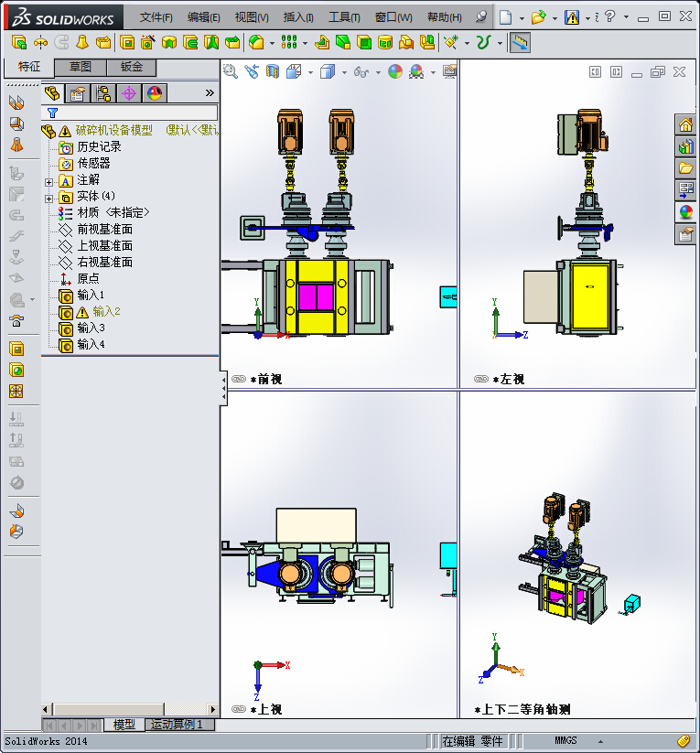This screenshot has width=700, height=753.
Task: Switch to the 草图 tab
Action: [81, 67]
